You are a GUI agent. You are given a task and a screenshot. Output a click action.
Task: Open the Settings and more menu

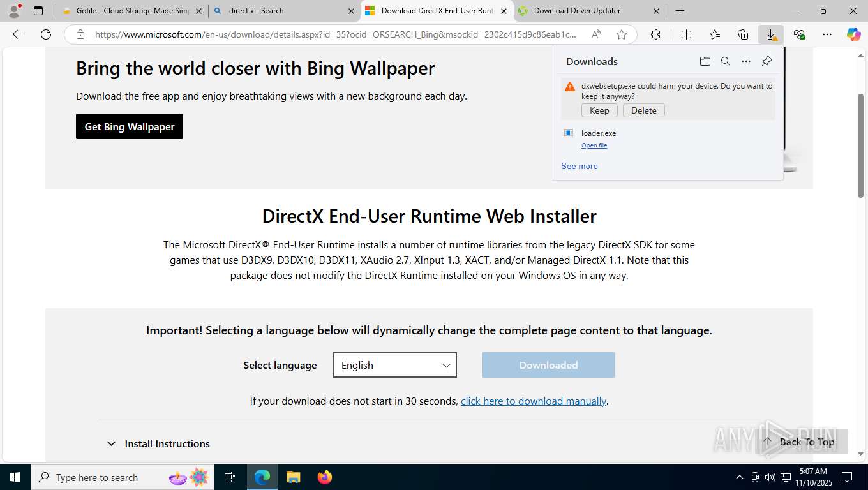[827, 34]
